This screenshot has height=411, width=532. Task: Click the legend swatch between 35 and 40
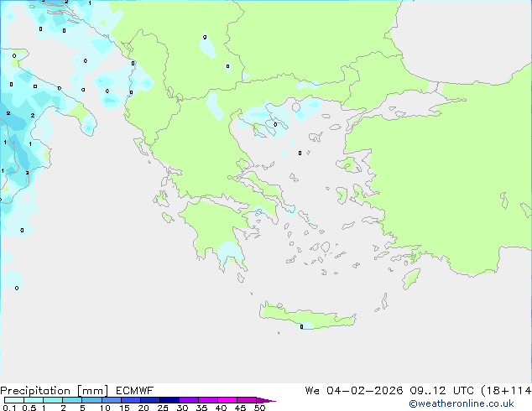tap(208, 400)
